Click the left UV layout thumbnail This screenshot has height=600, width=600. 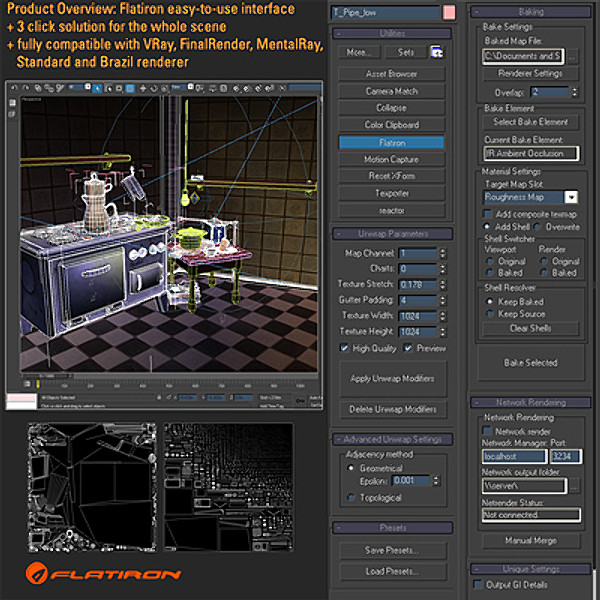coord(92,487)
